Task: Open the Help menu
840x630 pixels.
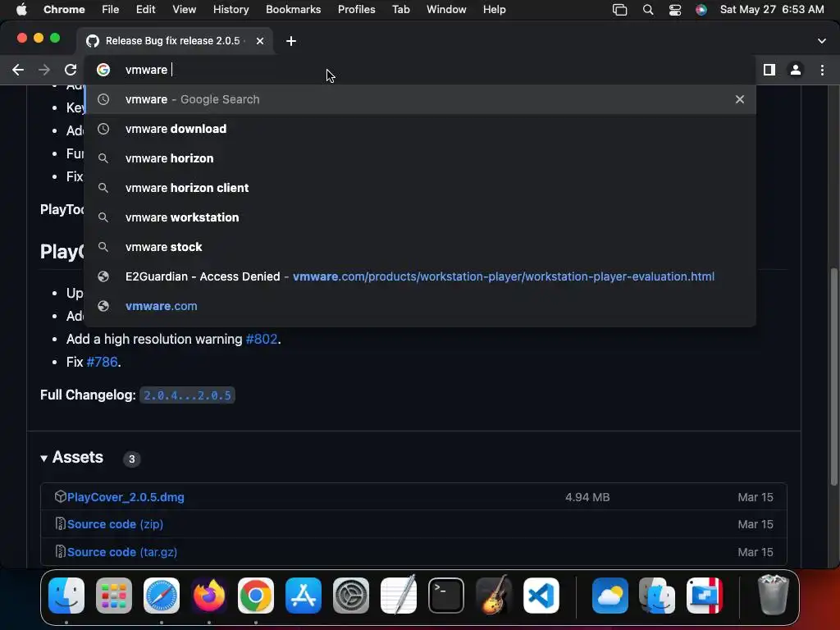Action: coord(494,10)
